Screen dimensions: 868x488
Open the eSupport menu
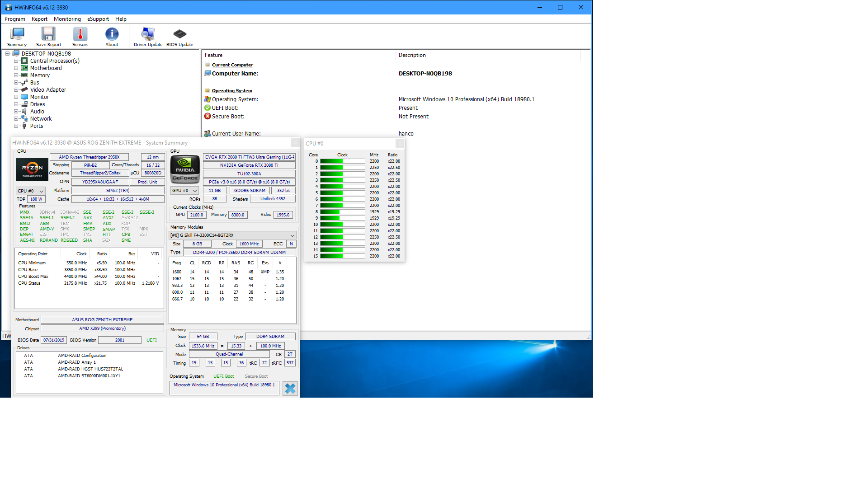pos(98,19)
